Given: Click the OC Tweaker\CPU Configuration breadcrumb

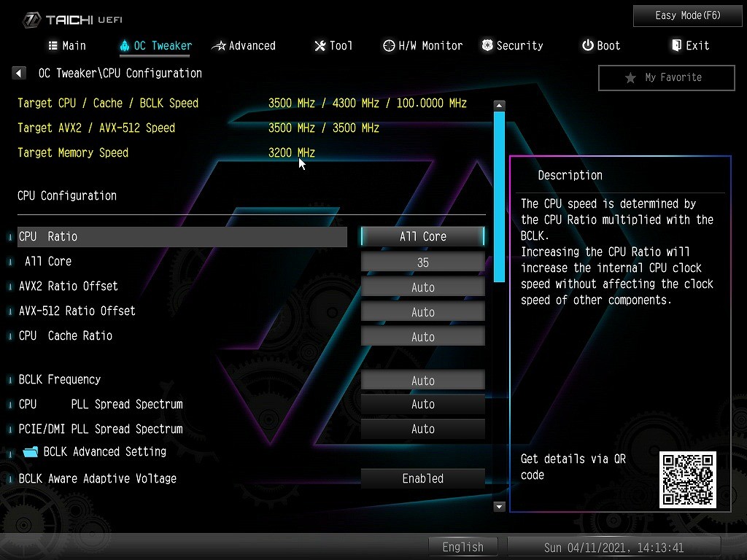Looking at the screenshot, I should point(120,74).
